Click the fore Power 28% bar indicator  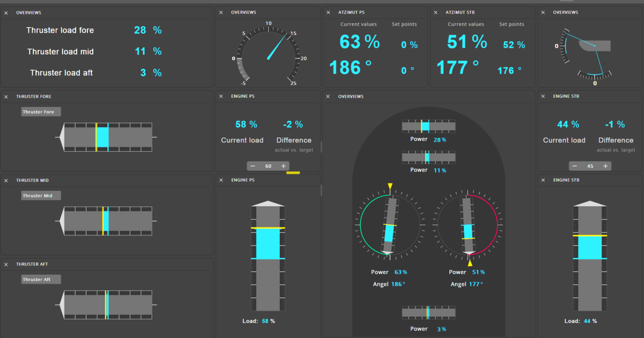coord(428,126)
